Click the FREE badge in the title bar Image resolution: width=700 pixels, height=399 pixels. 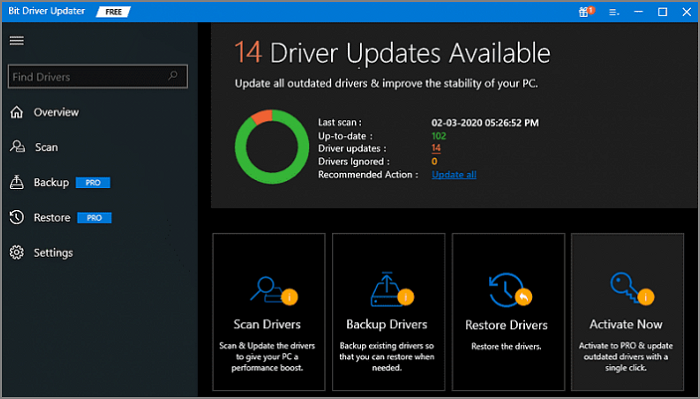(x=113, y=12)
